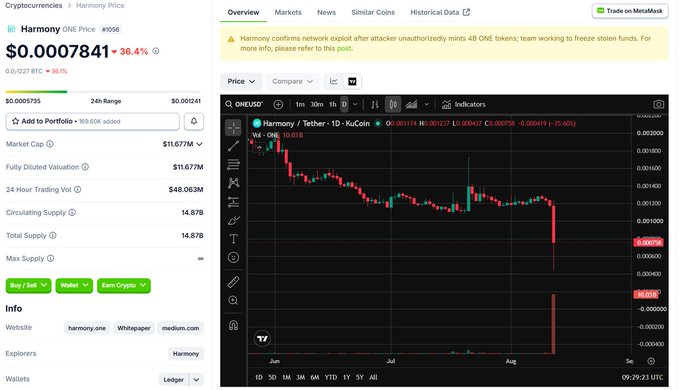This screenshot has height=390, width=680.
Task: Open the Harmony explorer link
Action: coord(186,354)
